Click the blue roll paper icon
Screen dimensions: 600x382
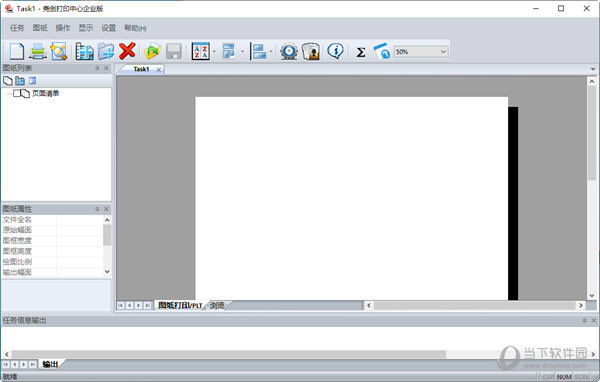pos(382,51)
